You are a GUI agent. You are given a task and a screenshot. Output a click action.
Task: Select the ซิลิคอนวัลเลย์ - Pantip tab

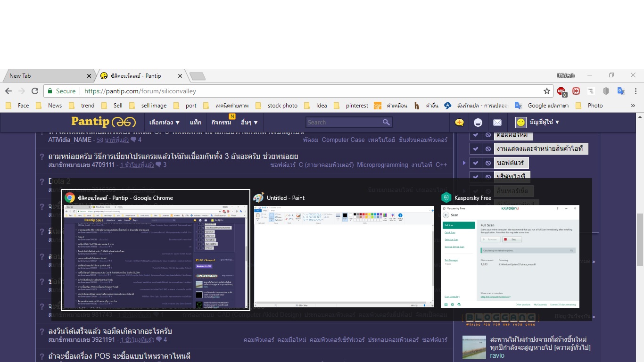pyautogui.click(x=141, y=76)
